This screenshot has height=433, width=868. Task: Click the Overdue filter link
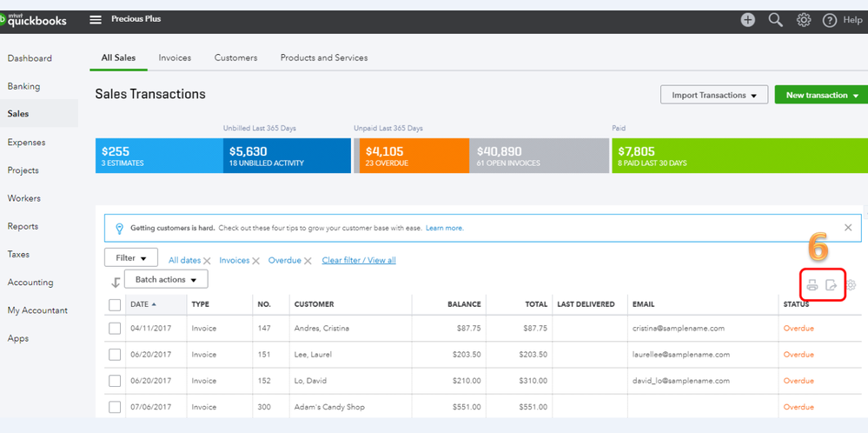(x=284, y=260)
